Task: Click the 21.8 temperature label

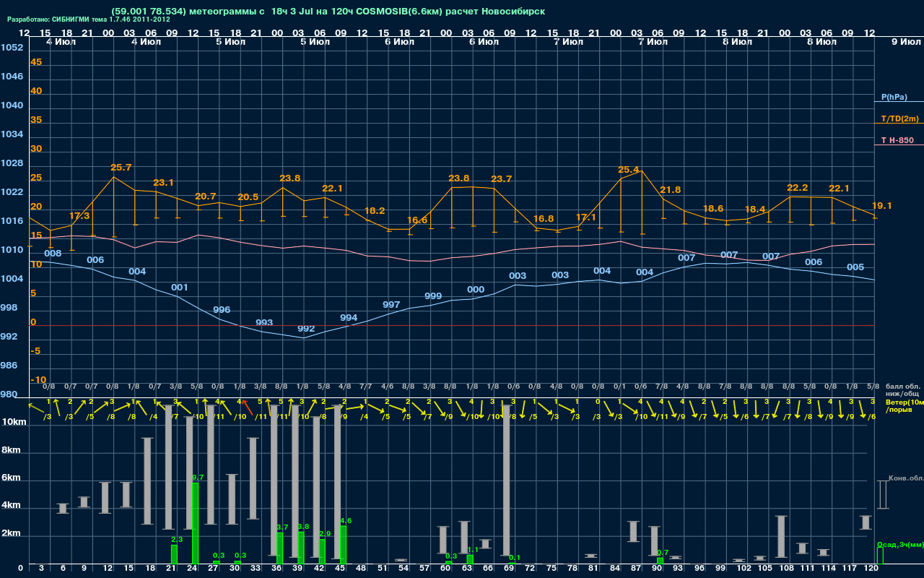Action: [x=671, y=190]
